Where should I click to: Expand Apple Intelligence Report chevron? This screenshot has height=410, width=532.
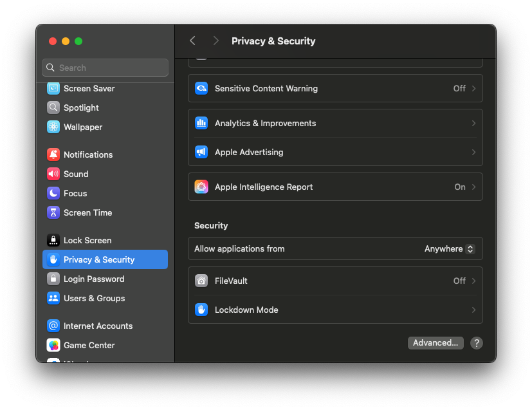[x=473, y=187]
